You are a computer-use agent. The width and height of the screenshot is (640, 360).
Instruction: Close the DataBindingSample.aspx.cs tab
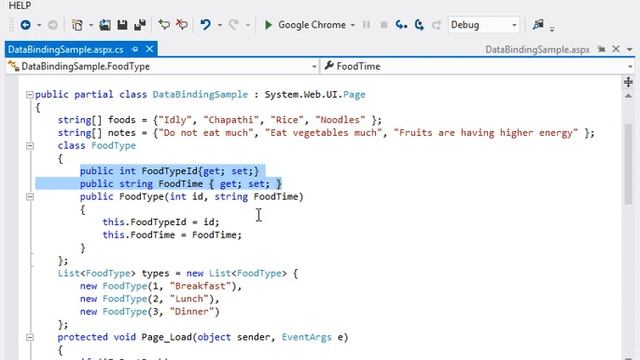149,49
